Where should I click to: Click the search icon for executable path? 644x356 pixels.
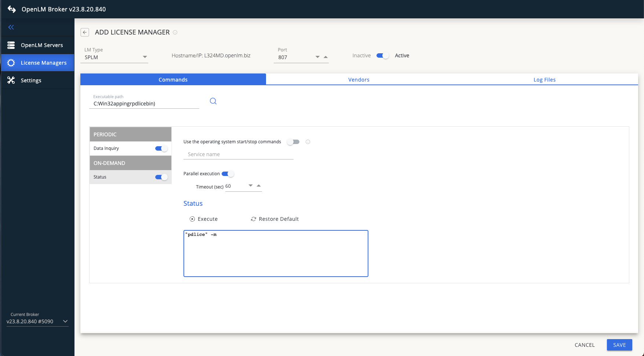coord(213,101)
